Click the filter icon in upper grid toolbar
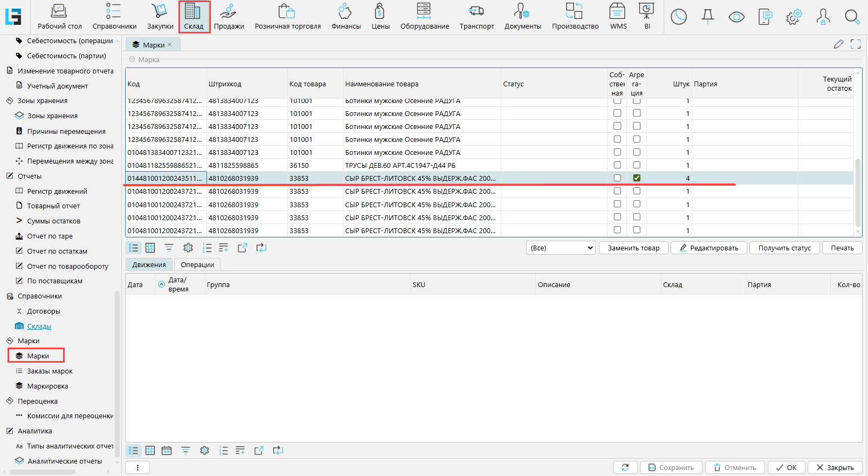Screen dimensions: 868x476 pyautogui.click(x=169, y=248)
